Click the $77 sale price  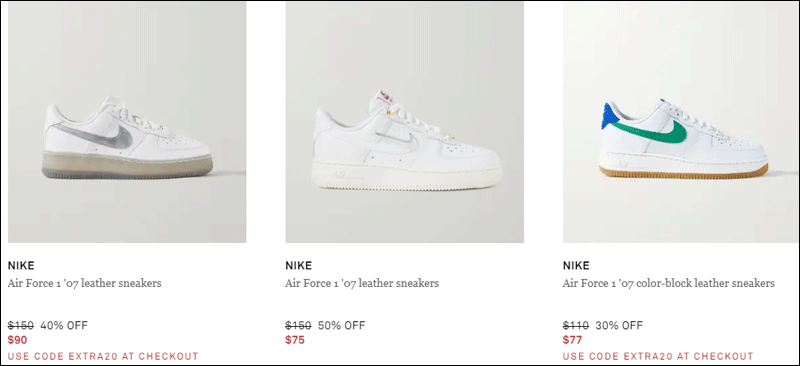click(x=572, y=340)
